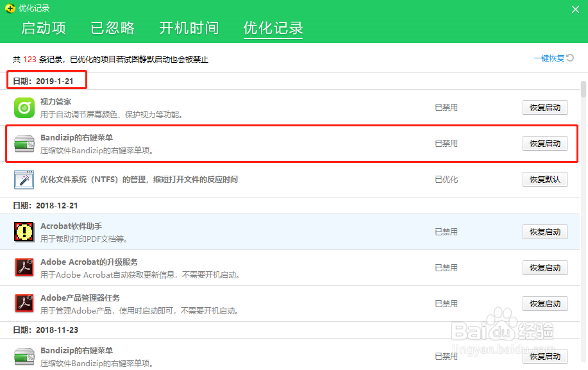The width and height of the screenshot is (588, 370).
Task: Click the 日期: 2019-1-21 header
Action: (x=43, y=81)
